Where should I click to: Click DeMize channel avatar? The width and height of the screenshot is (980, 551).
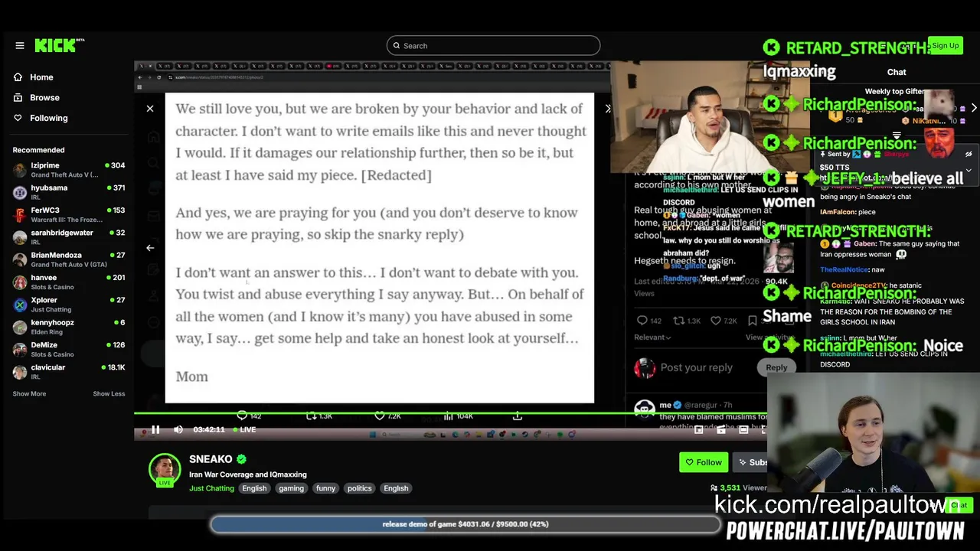tap(20, 350)
